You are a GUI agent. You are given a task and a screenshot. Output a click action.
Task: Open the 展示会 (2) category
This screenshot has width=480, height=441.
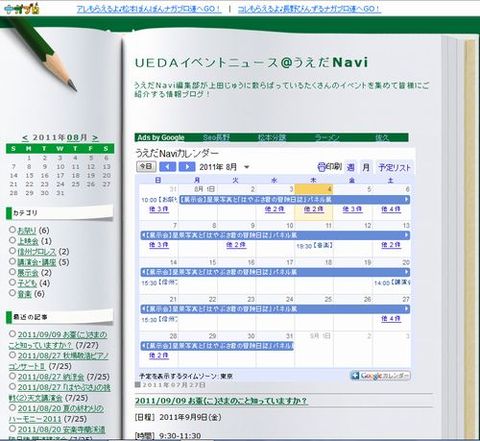tap(28, 273)
